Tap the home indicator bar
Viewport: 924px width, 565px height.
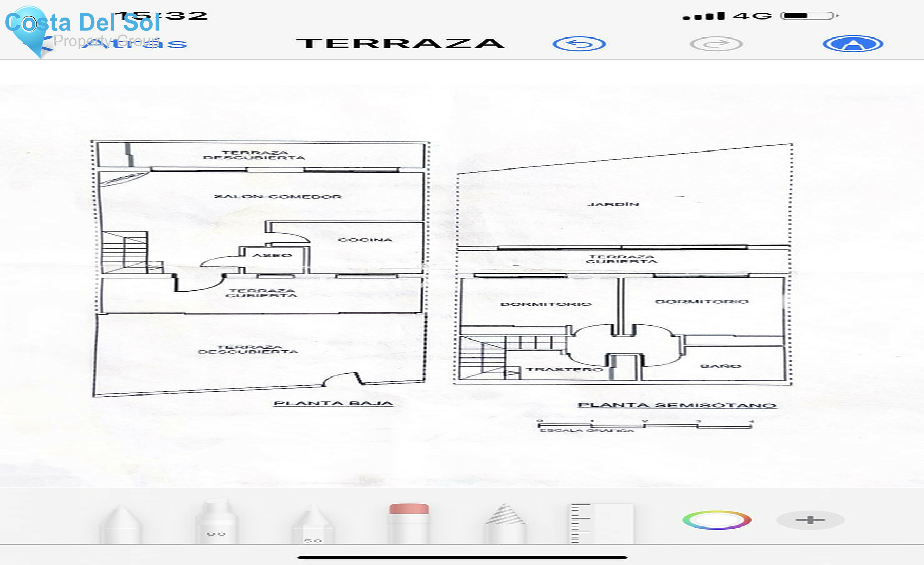pyautogui.click(x=462, y=557)
